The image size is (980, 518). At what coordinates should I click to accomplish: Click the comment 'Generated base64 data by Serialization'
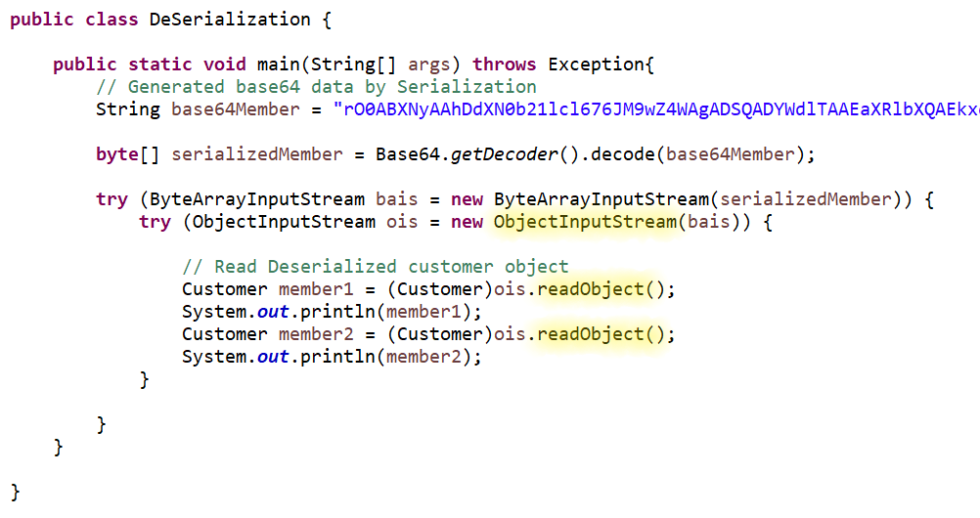coord(316,87)
